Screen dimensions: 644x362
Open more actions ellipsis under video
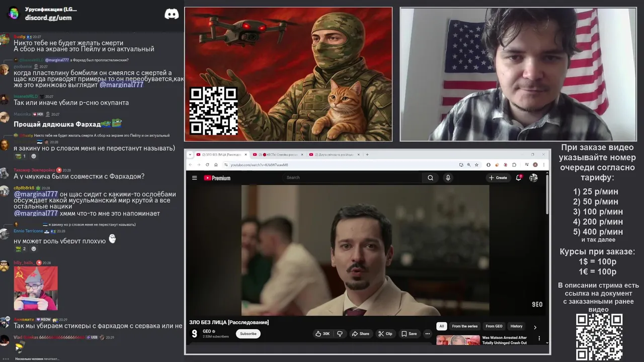[x=428, y=333]
